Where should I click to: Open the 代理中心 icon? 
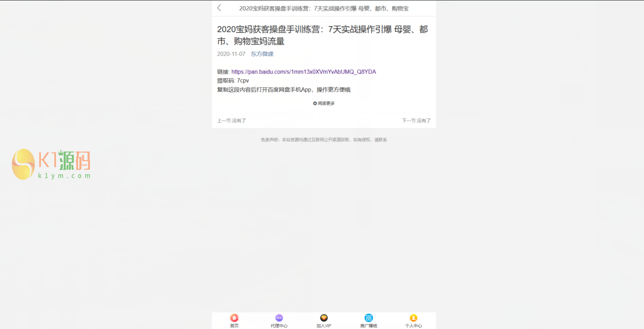tap(279, 318)
